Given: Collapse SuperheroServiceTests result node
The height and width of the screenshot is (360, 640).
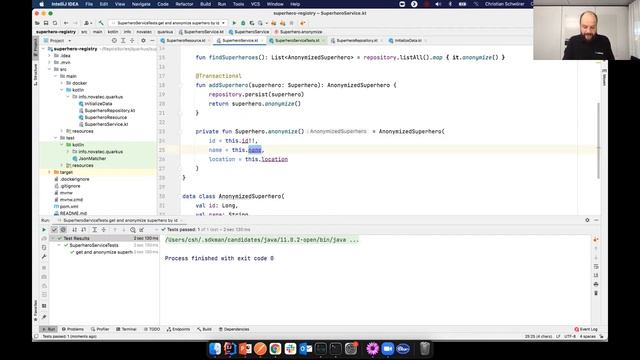Looking at the screenshot, I should [x=59, y=245].
